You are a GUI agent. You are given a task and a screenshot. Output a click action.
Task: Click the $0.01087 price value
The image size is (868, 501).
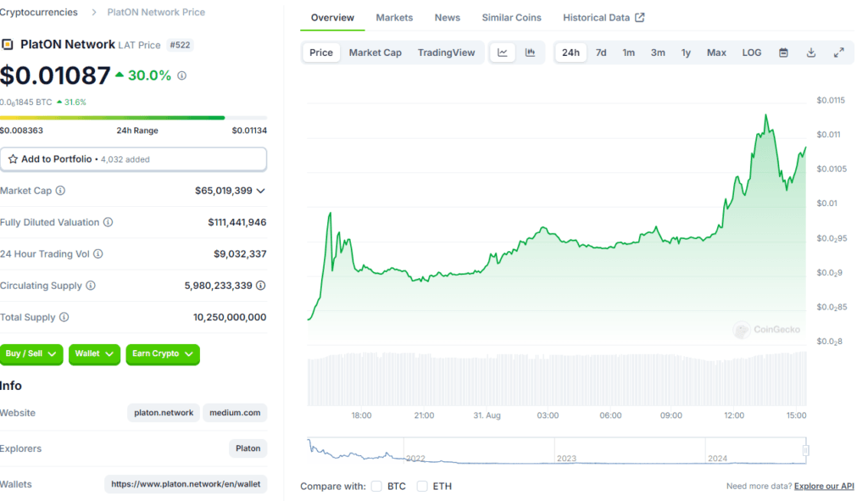55,75
